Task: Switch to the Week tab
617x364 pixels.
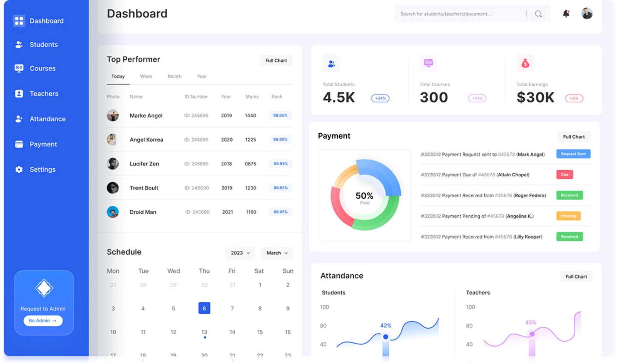Action: 146,76
